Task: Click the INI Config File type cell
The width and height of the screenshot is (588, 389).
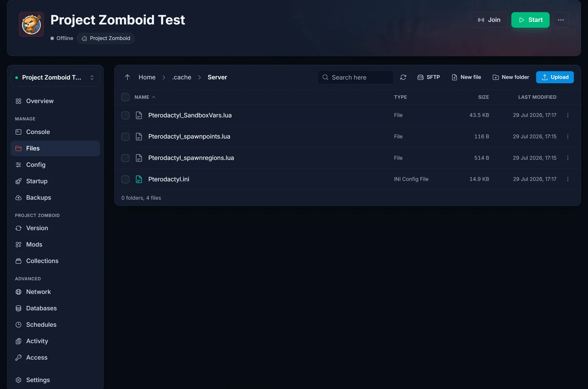Action: [411, 179]
